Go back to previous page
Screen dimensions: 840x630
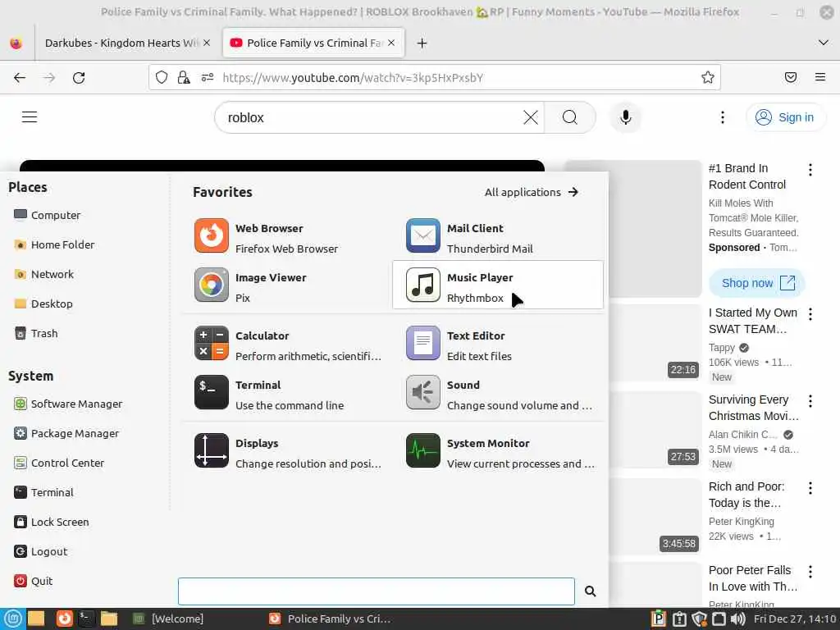click(20, 78)
